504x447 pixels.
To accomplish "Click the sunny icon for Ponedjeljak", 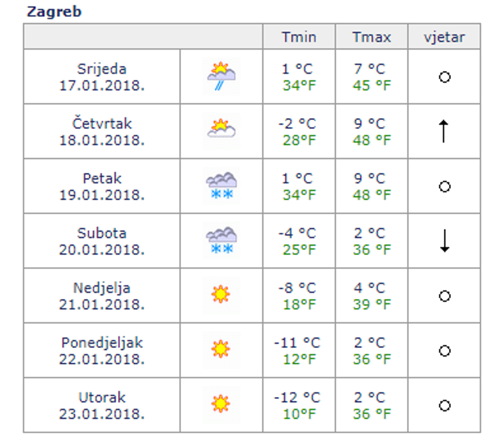I will (221, 350).
